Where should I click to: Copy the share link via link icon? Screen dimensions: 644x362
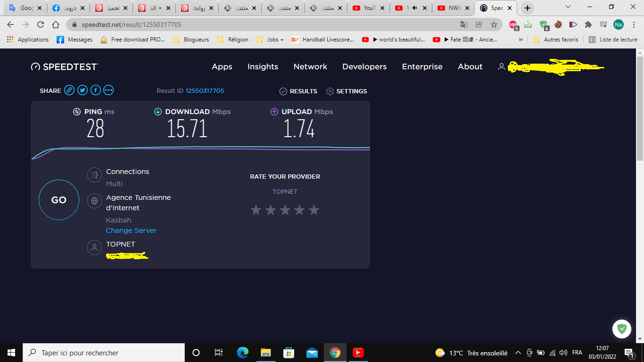[x=69, y=90]
